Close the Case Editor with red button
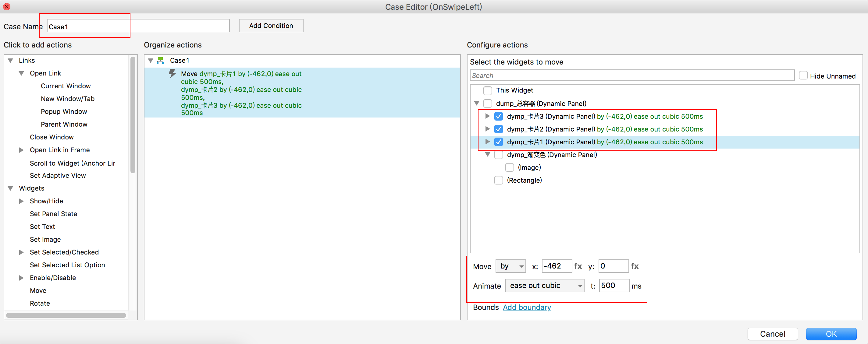This screenshot has height=344, width=868. [x=6, y=6]
